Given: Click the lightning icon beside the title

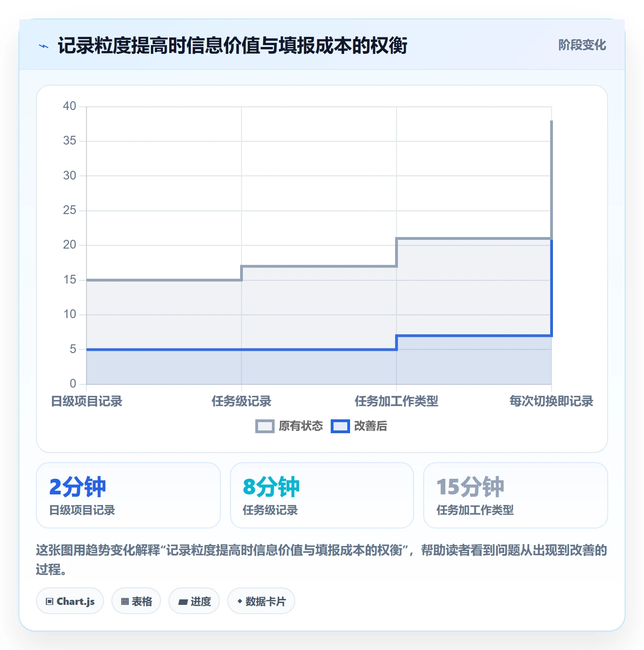Looking at the screenshot, I should click(44, 46).
